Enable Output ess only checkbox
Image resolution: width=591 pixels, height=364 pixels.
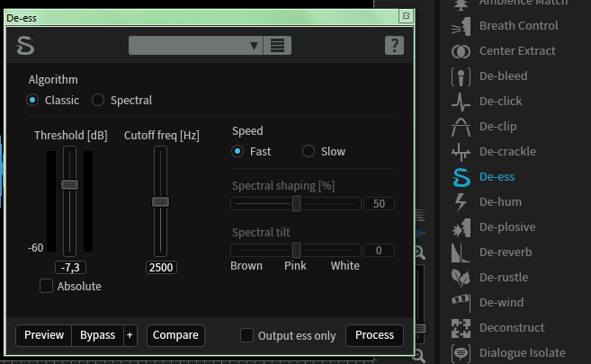[246, 335]
